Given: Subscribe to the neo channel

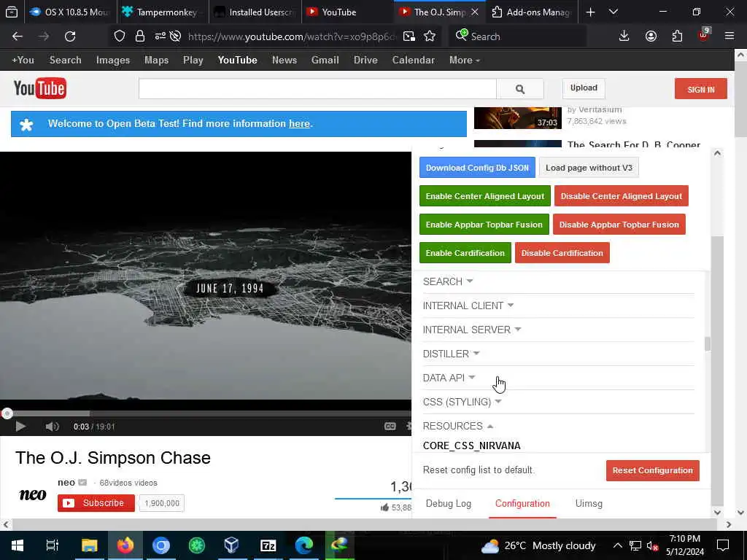Looking at the screenshot, I should tap(96, 503).
